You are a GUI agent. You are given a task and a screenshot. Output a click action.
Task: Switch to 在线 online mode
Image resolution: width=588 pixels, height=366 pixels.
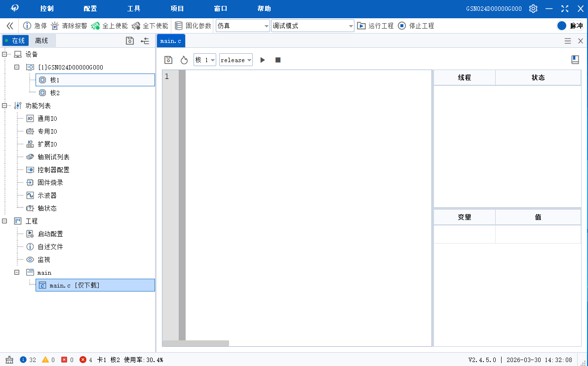tap(15, 40)
